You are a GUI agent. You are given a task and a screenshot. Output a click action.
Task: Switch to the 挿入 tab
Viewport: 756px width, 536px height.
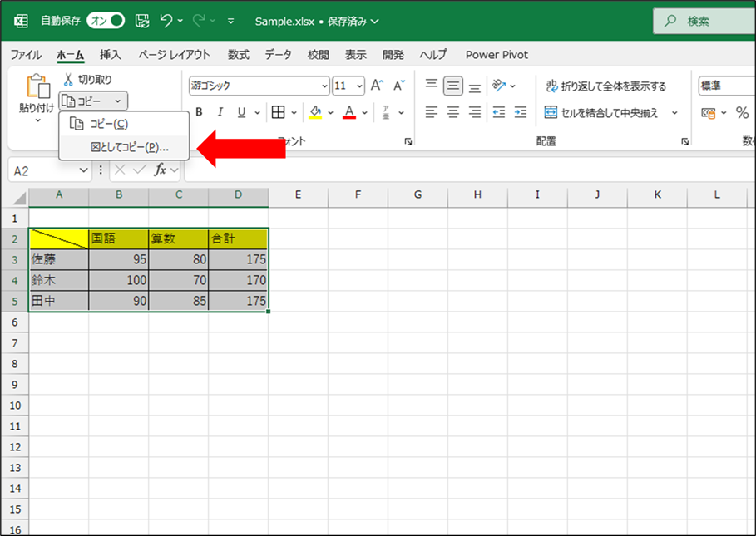click(x=111, y=54)
